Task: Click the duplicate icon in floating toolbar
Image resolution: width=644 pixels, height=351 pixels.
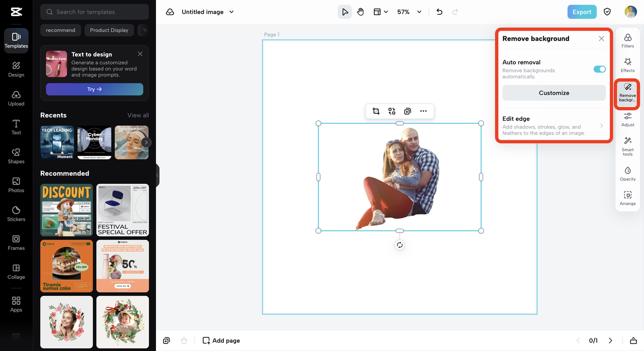Action: coord(408,111)
